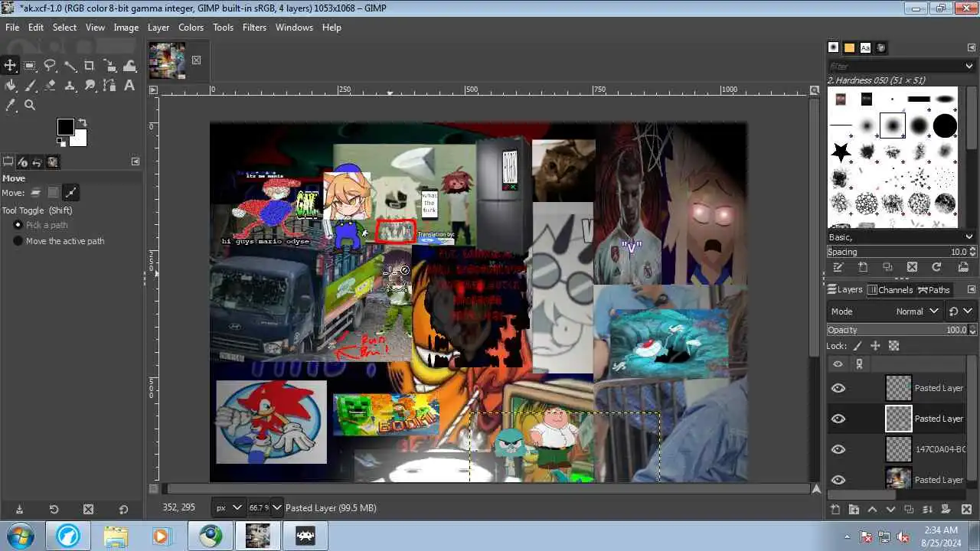Select the Color Picker eyedropper tool
This screenshot has width=980, height=551.
point(10,106)
